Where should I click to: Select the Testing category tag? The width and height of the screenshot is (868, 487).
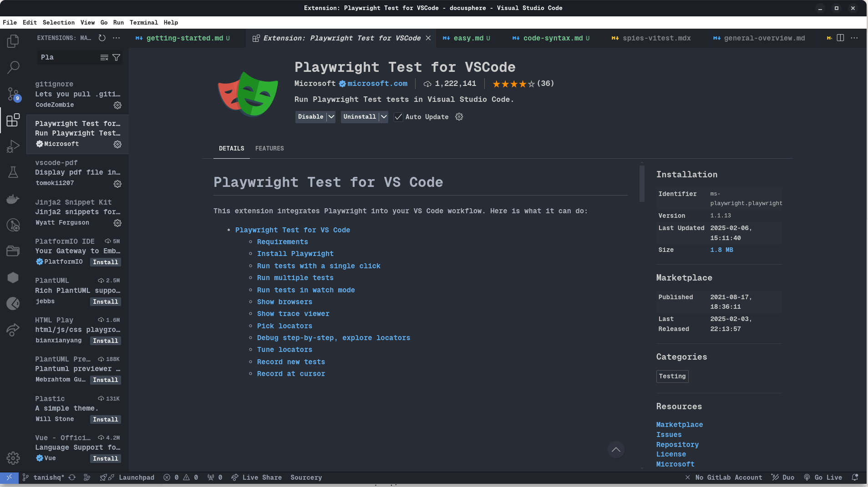coord(672,377)
